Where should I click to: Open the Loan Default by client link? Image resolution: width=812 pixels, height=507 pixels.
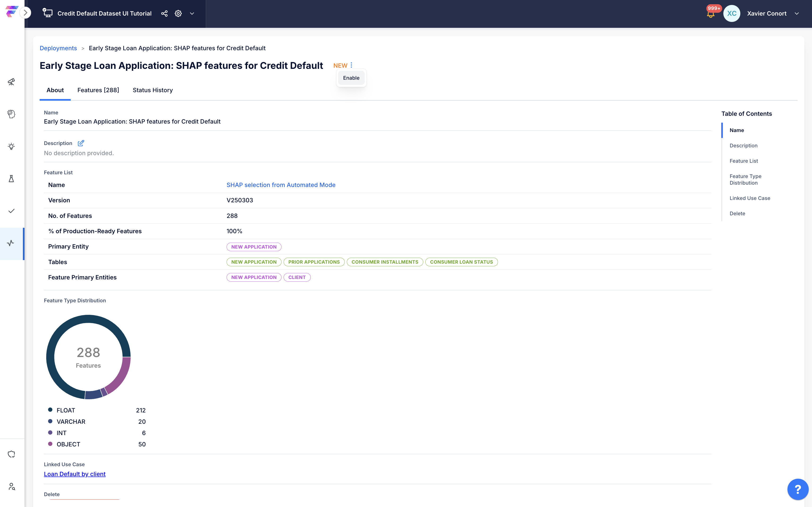pyautogui.click(x=75, y=474)
